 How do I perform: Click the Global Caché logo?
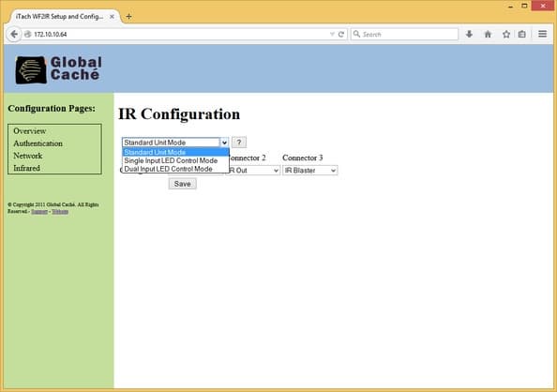(x=59, y=69)
